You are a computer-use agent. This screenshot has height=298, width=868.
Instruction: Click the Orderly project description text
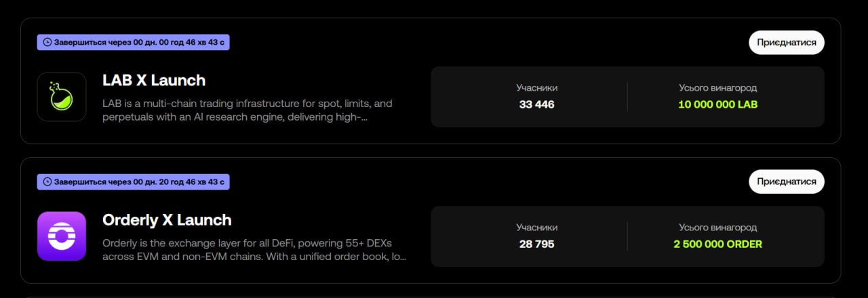point(254,250)
